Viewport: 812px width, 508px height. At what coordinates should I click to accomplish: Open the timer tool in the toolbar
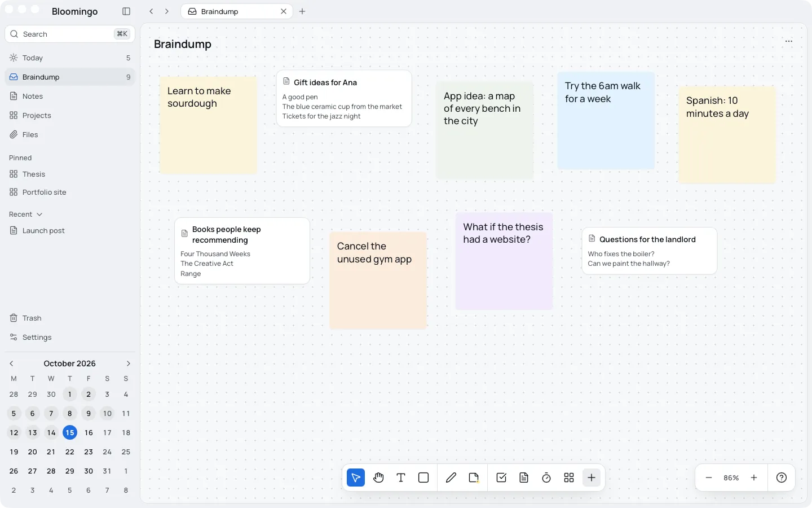pos(546,478)
